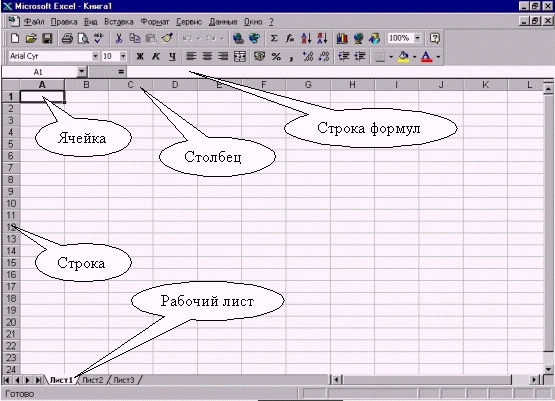This screenshot has width=555, height=401.
Task: Expand the Redo history dropdown arrow
Action: coord(222,38)
